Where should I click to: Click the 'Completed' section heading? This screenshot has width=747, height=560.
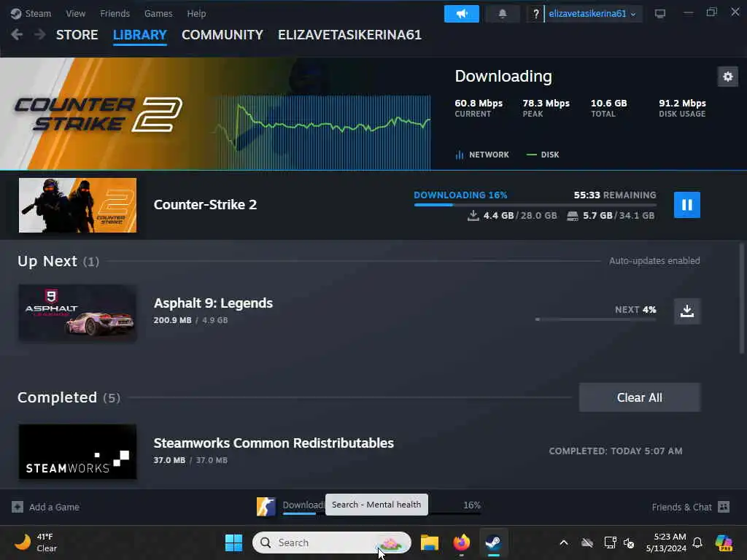pyautogui.click(x=57, y=397)
